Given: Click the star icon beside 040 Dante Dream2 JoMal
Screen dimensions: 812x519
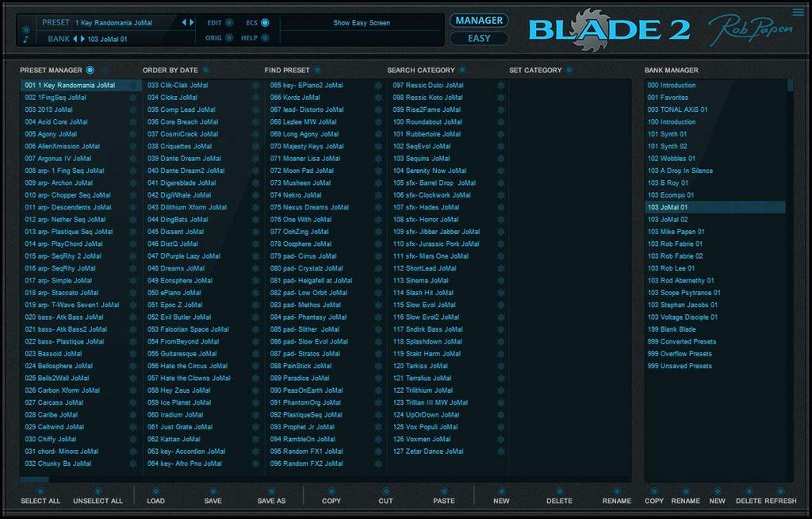Looking at the screenshot, I should click(255, 171).
